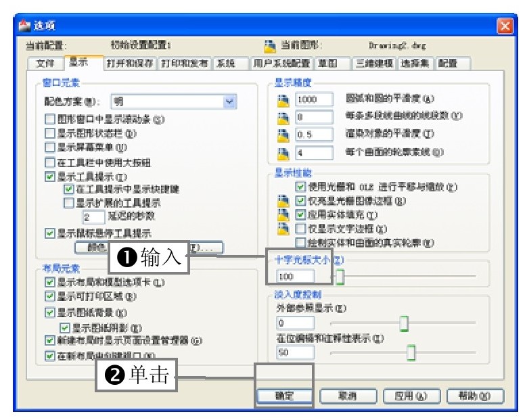Click the drawing icon beside the 1000 smoothness field
527x420 pixels.
click(283, 100)
